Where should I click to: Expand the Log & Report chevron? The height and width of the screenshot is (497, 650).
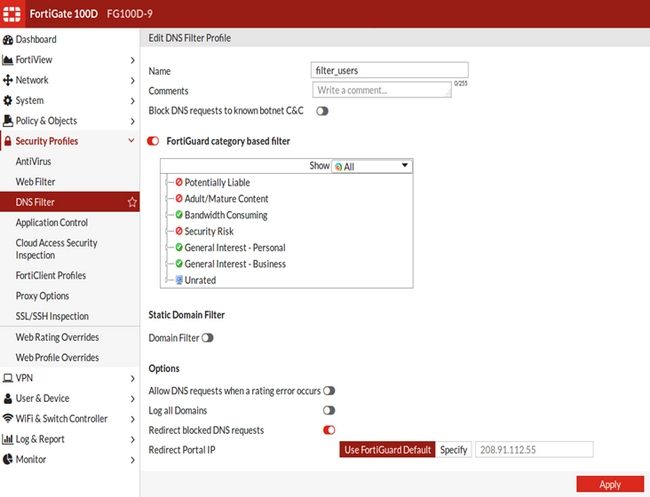tap(132, 440)
